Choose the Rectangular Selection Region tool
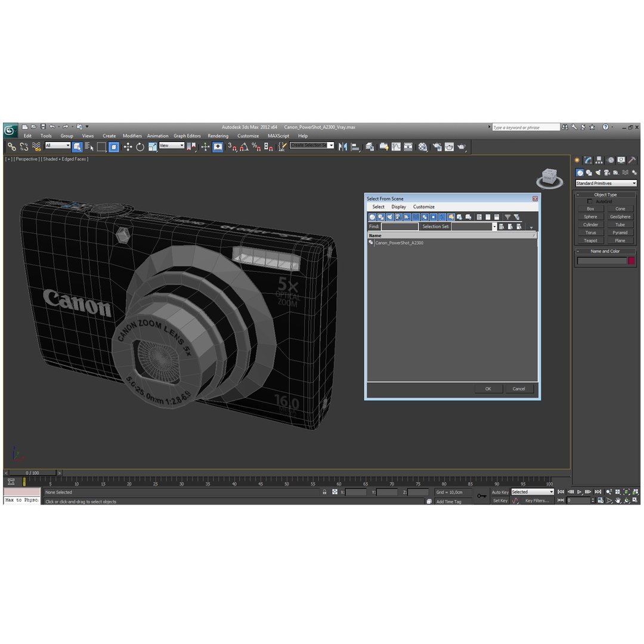This screenshot has height=644, width=644. point(101,147)
